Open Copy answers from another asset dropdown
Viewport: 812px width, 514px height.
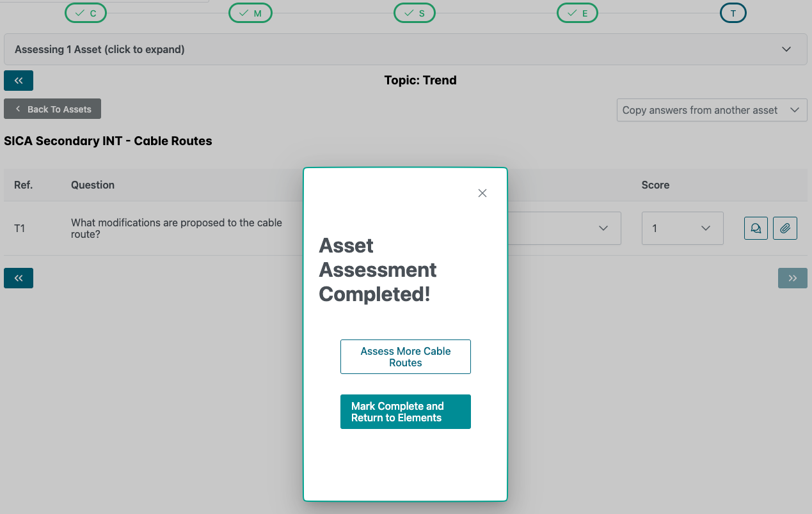click(712, 110)
